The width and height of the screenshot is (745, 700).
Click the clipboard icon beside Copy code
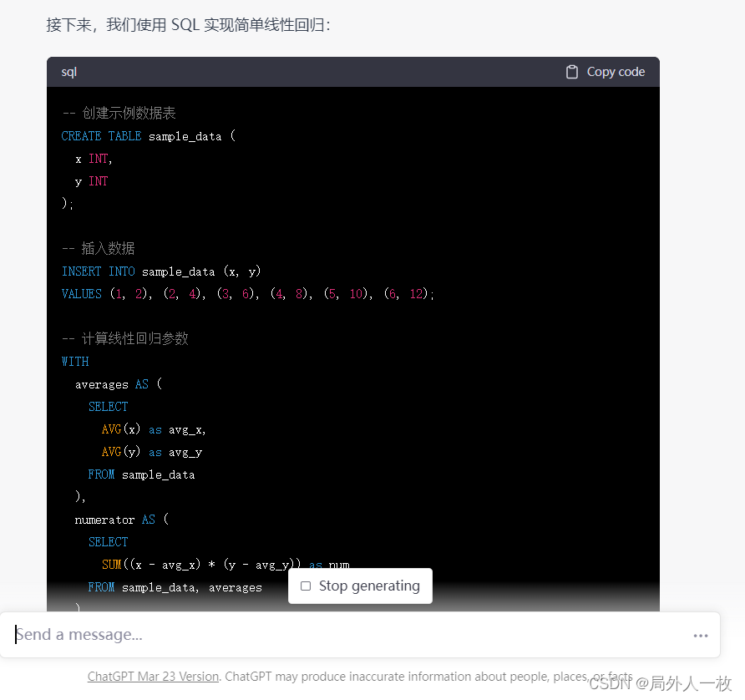[571, 72]
